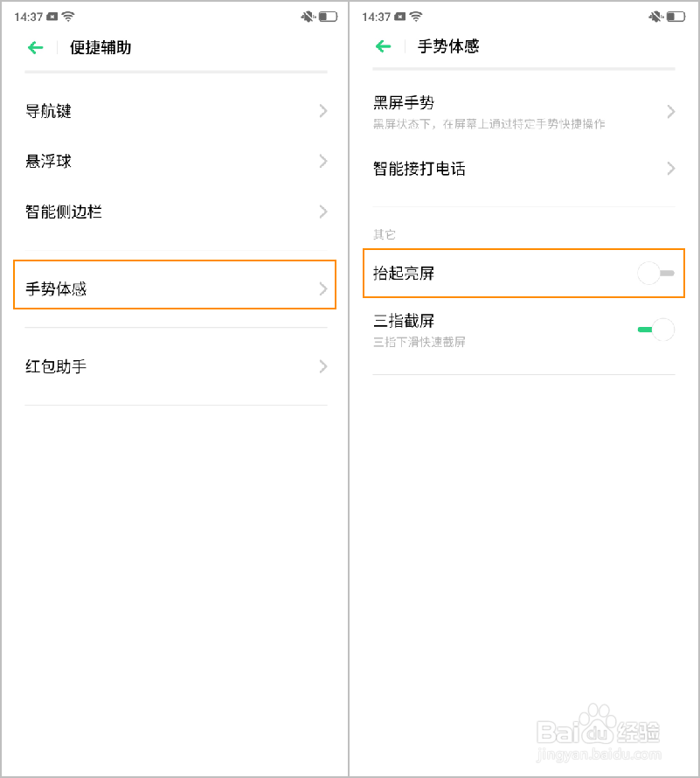Expand 导航键 chevron arrow
This screenshot has height=778, width=700.
click(323, 111)
